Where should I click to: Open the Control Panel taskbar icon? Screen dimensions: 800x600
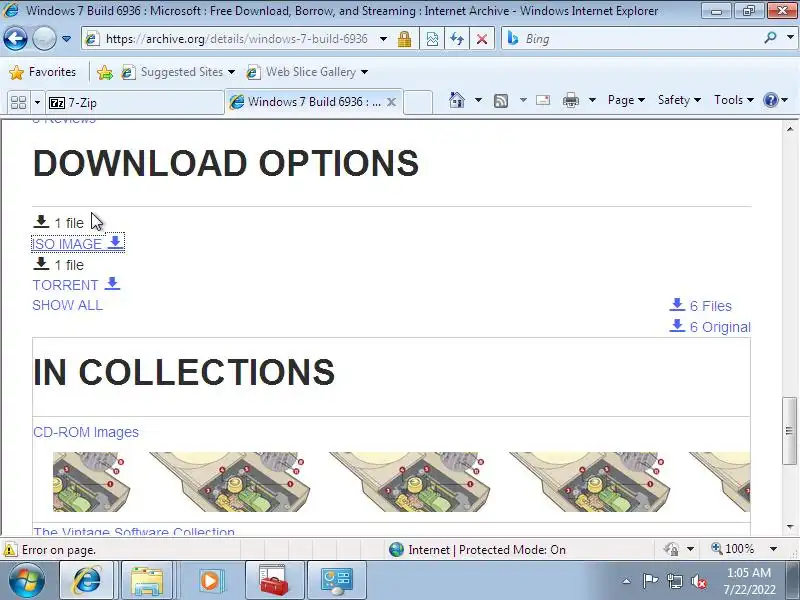pyautogui.click(x=337, y=581)
